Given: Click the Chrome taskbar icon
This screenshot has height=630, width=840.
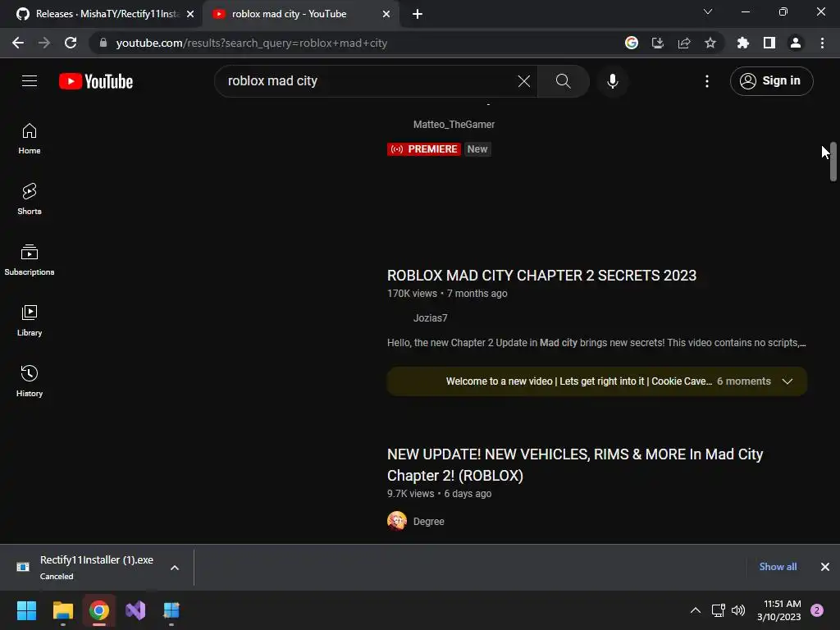Looking at the screenshot, I should pyautogui.click(x=99, y=610).
